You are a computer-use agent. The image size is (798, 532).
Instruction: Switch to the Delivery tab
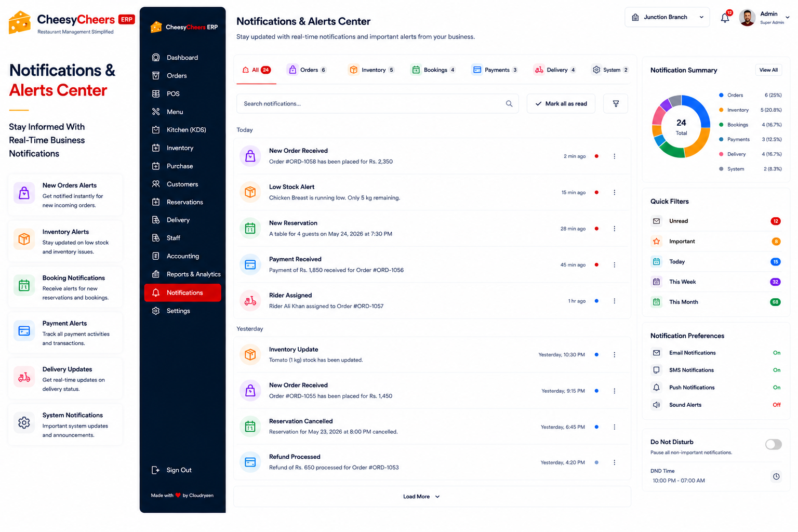click(555, 70)
